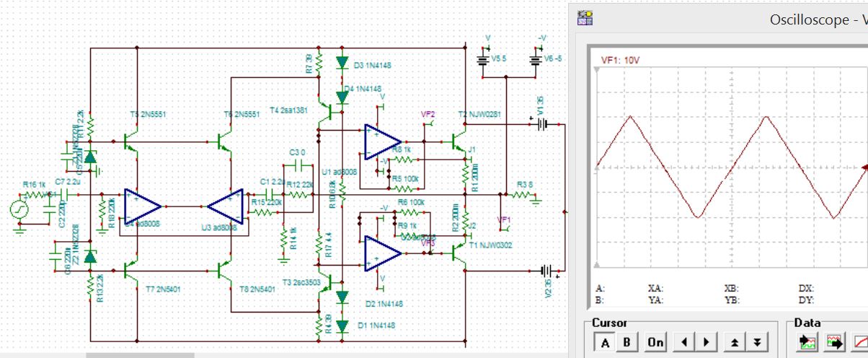Click resistor label R12 22k

[298, 185]
